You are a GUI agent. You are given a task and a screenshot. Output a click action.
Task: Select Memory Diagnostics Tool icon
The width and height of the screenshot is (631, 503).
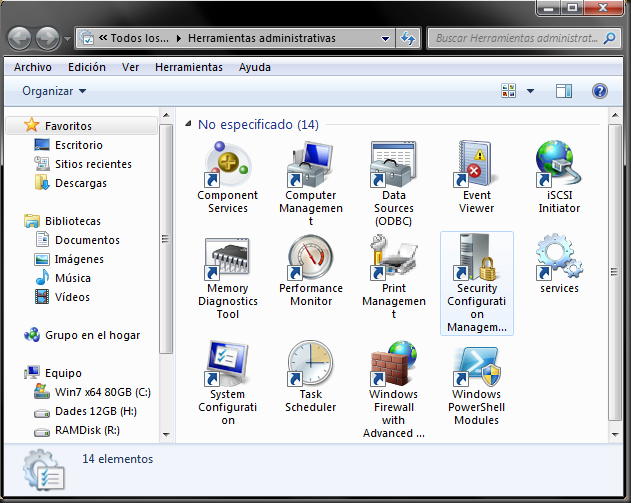(x=227, y=258)
